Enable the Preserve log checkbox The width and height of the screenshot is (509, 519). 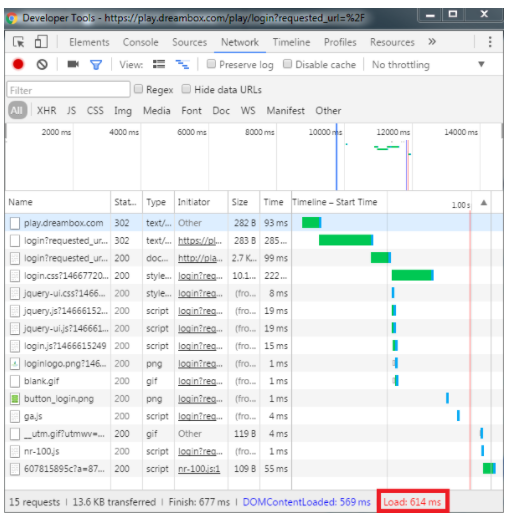(x=211, y=64)
